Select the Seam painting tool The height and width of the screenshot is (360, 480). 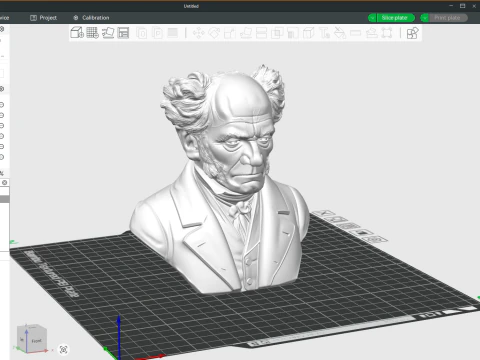tap(309, 33)
